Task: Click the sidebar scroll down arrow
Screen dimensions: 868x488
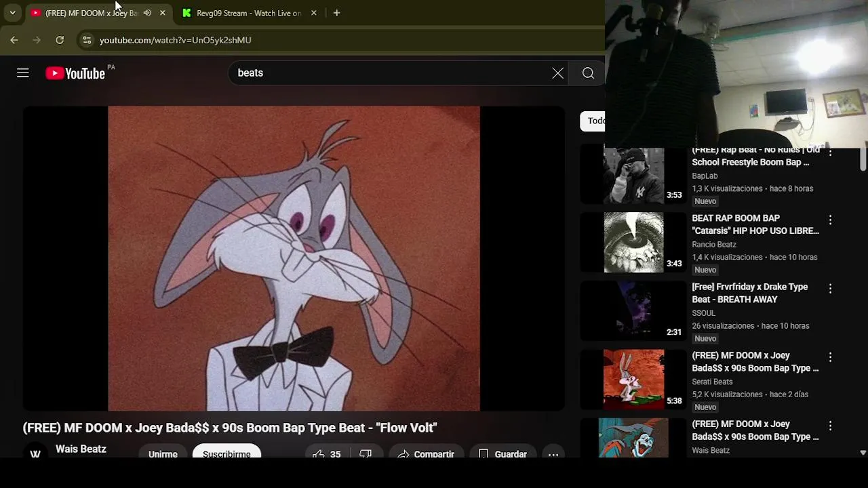Action: (863, 453)
